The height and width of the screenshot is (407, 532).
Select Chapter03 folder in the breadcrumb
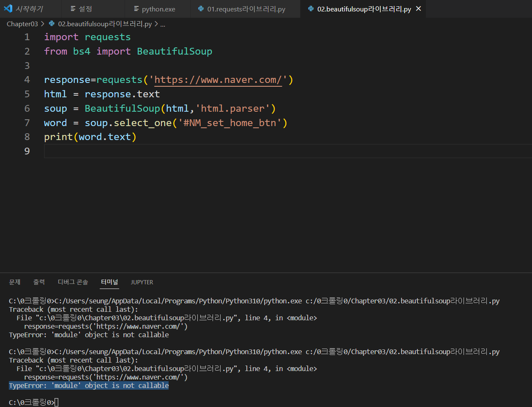coord(22,24)
